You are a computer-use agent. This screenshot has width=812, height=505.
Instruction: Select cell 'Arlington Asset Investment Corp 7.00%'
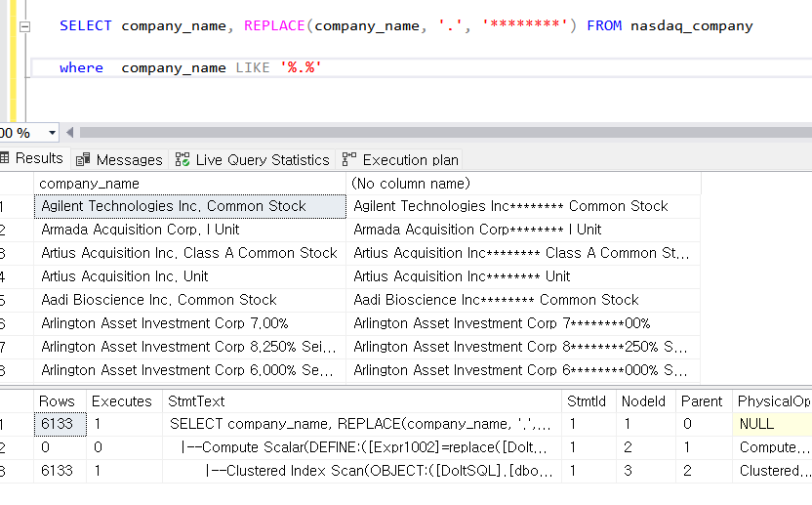189,323
